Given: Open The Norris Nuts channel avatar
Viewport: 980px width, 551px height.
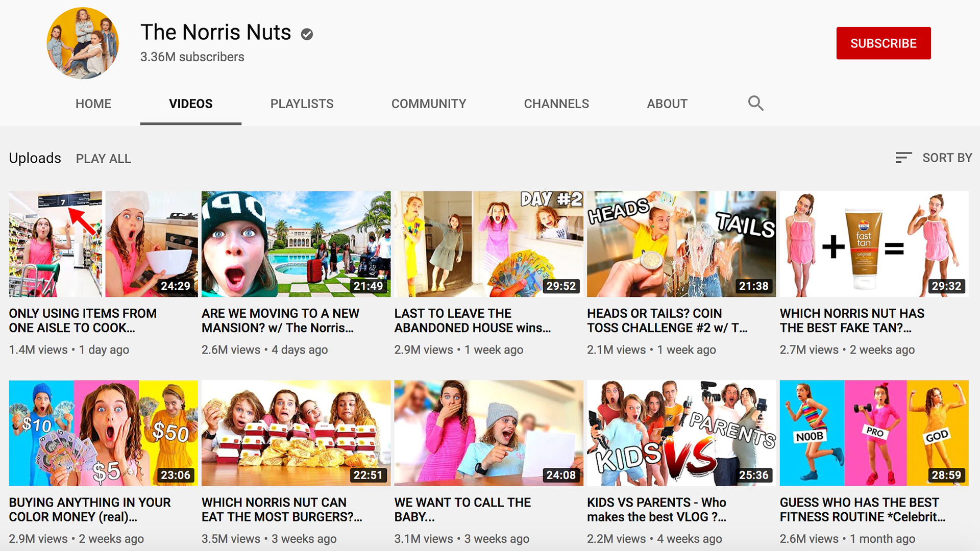Looking at the screenshot, I should click(83, 43).
